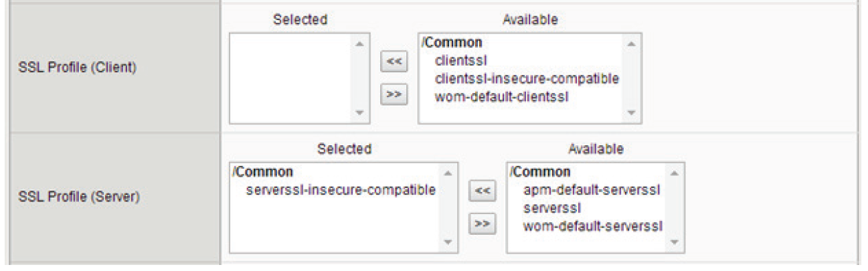This screenshot has width=868, height=271.
Task: Click inside the empty Client Selected list box
Action: pyautogui.click(x=291, y=78)
